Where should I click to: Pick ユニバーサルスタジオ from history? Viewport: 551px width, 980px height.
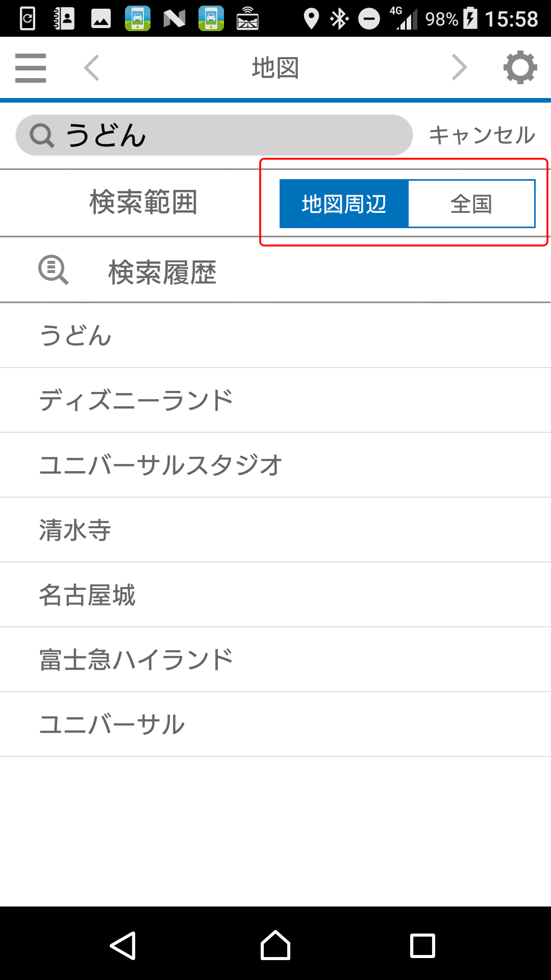coord(275,465)
